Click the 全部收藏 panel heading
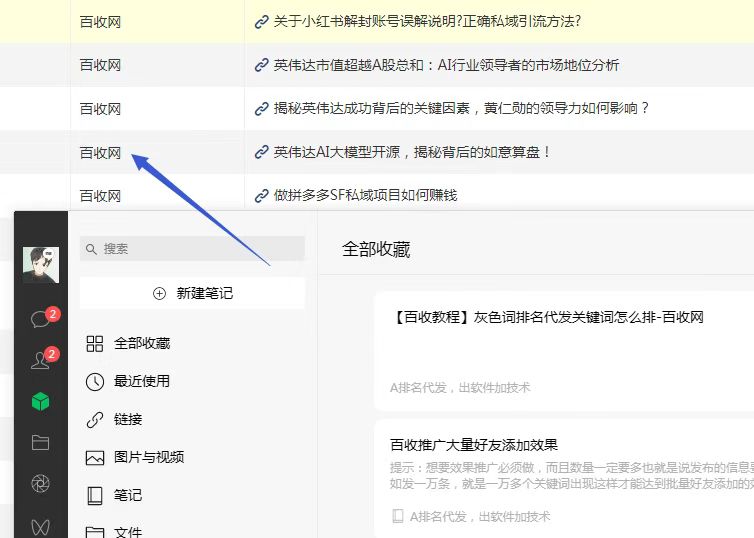Image resolution: width=754 pixels, height=538 pixels. coord(376,250)
